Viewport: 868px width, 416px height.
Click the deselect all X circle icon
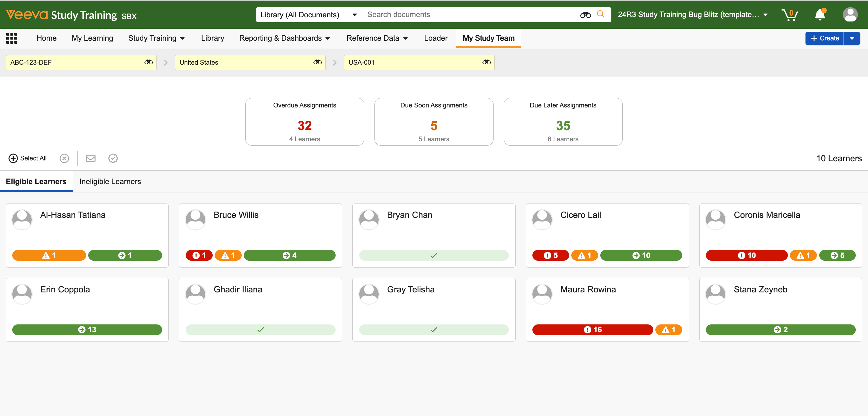coord(64,158)
